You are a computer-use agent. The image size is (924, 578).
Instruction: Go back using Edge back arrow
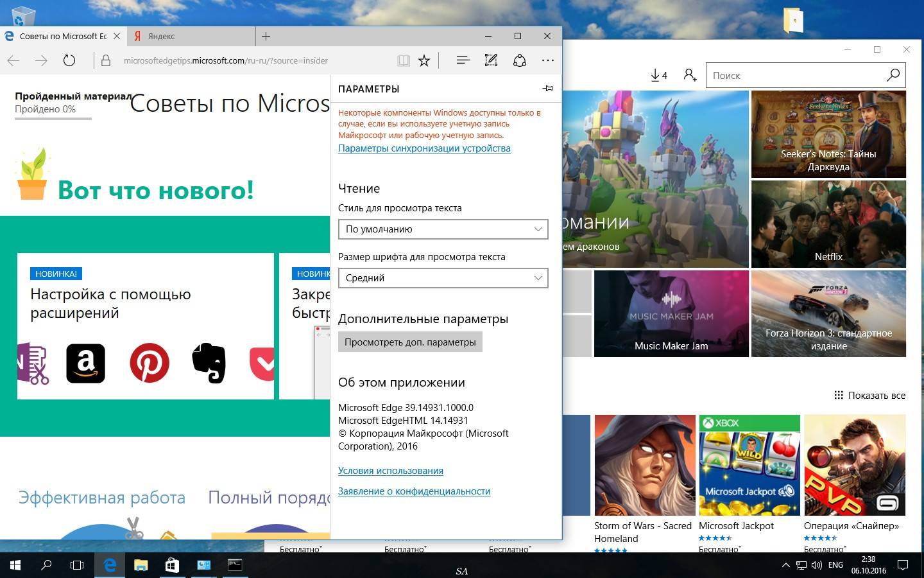(13, 60)
